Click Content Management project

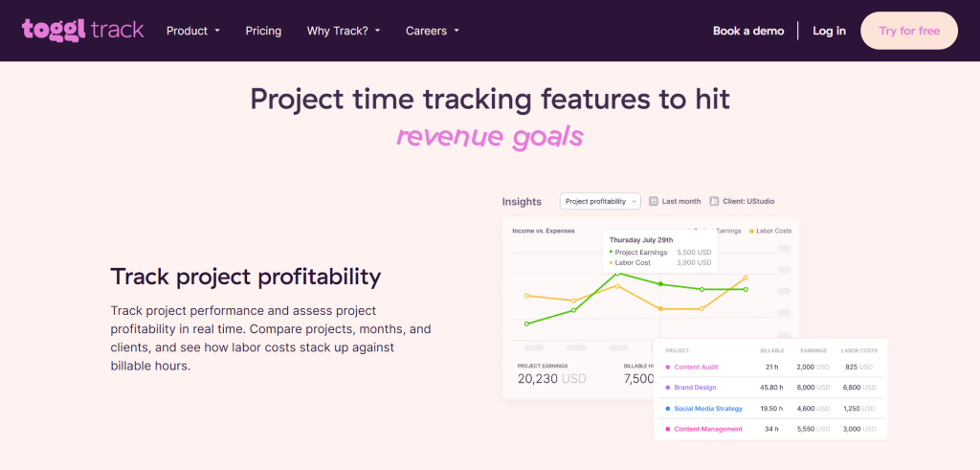point(708,429)
